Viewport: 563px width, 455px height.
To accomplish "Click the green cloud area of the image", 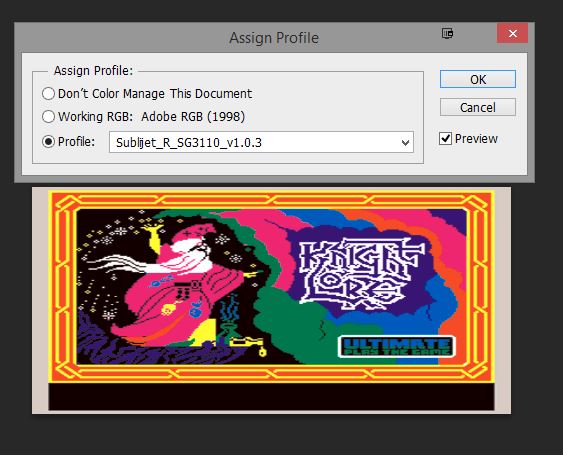I will coord(287,323).
